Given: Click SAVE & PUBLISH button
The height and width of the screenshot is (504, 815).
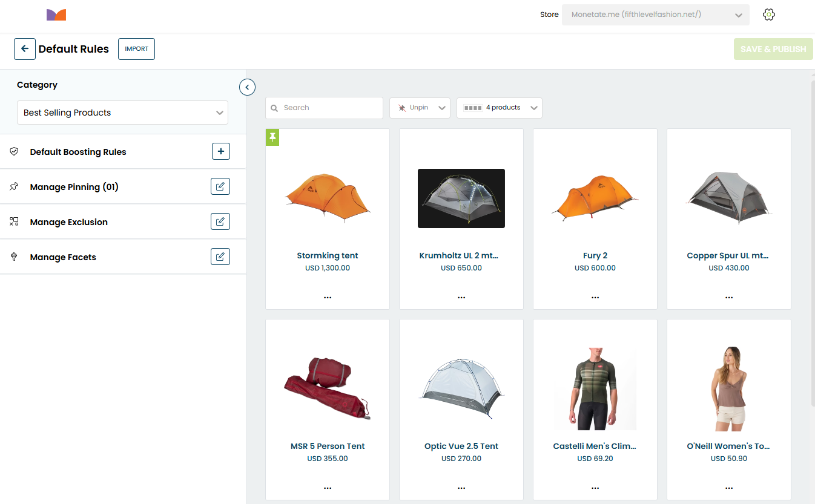Looking at the screenshot, I should pyautogui.click(x=773, y=49).
